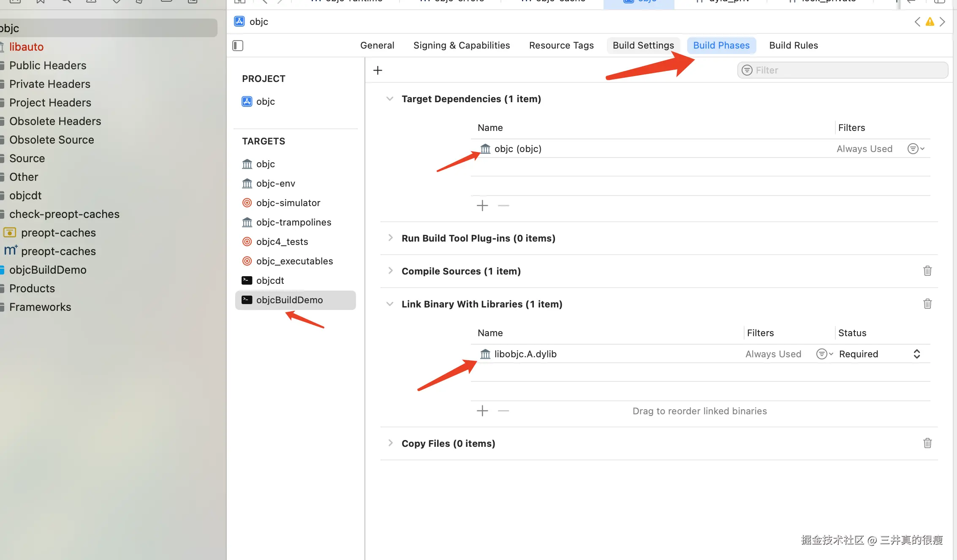Delete the Compile Sources phase via trash icon
Viewport: 957px width, 560px height.
click(x=927, y=271)
